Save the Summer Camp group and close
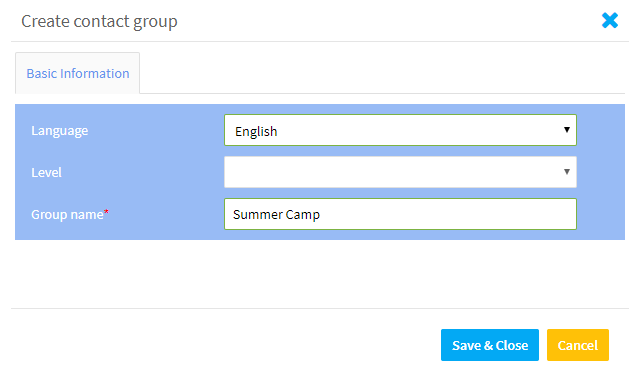Screen dimensions: 640x370 point(490,345)
